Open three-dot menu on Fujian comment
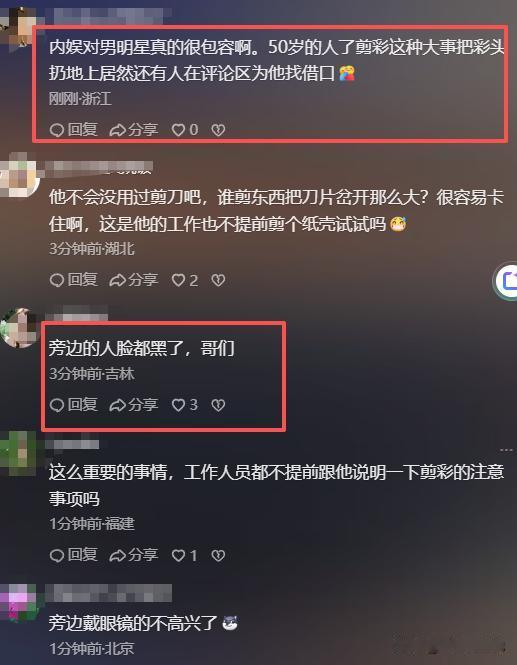This screenshot has height=665, width=517. click(506, 450)
